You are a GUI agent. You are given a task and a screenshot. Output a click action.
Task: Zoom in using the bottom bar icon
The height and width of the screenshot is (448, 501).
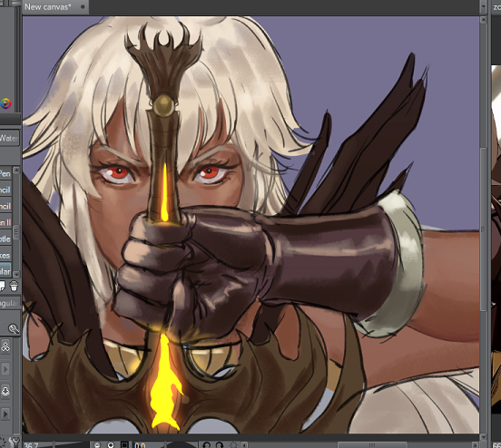[x=111, y=444]
